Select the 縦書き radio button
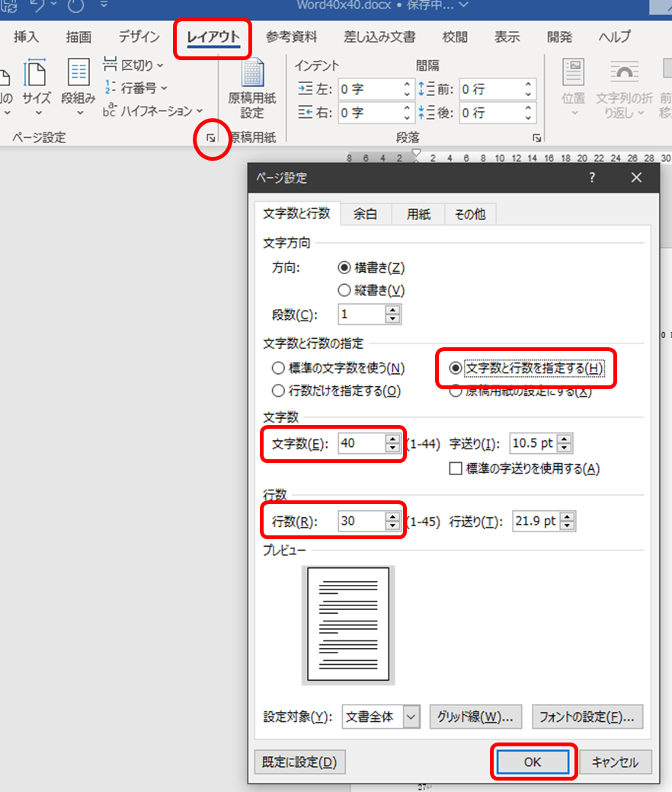672x792 pixels. pos(344,290)
